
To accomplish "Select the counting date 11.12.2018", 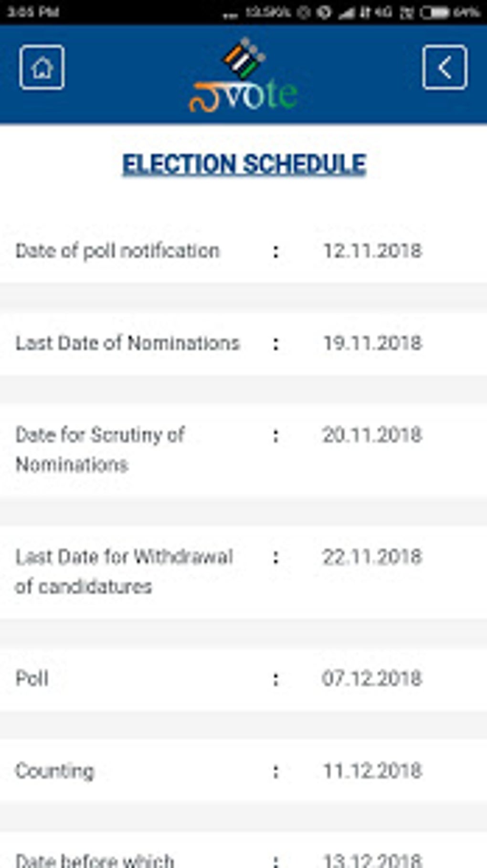I will 372,771.
